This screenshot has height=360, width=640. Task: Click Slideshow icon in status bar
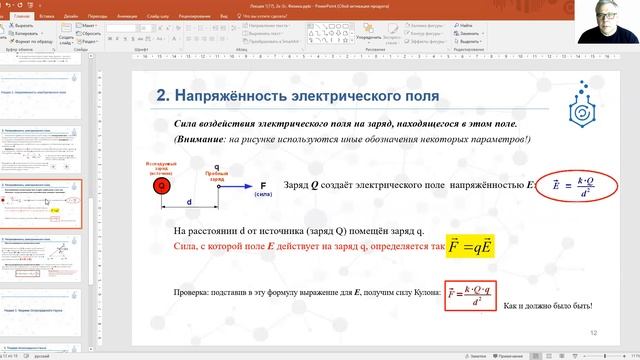pos(575,356)
